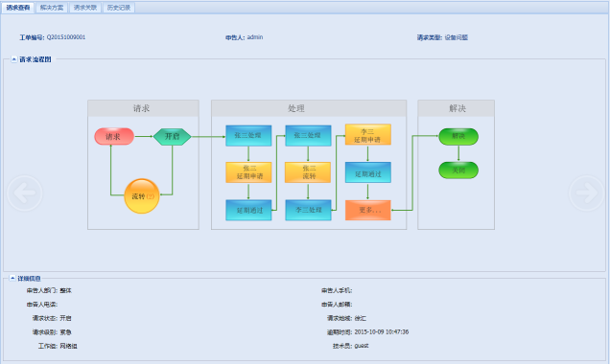Go to previous flowchart with left arrow
This screenshot has width=610, height=364.
point(25,193)
